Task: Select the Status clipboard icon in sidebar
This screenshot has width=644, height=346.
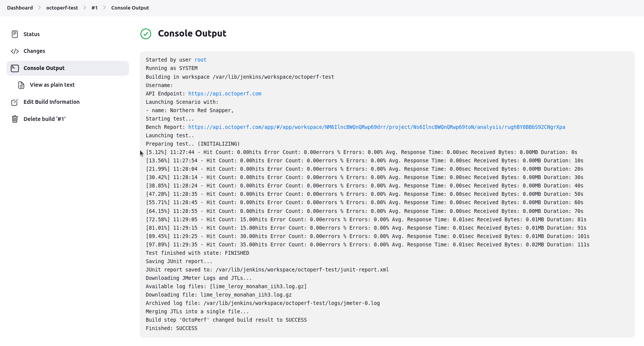Action: (14, 34)
